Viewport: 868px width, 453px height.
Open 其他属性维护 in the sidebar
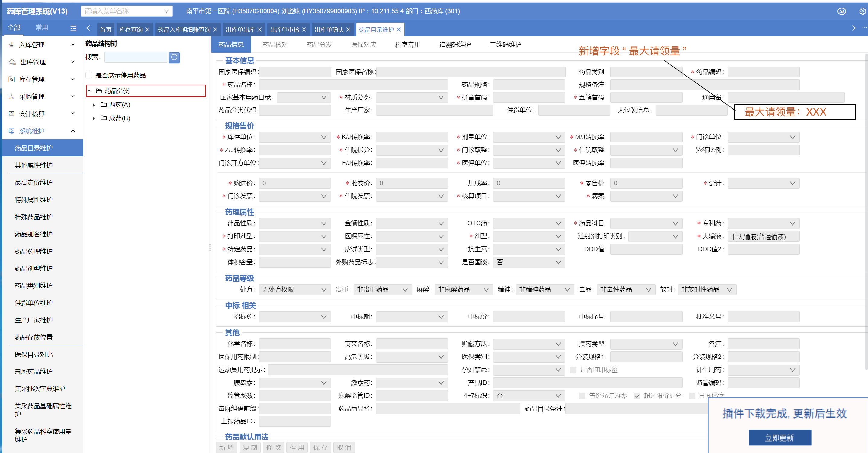point(34,165)
